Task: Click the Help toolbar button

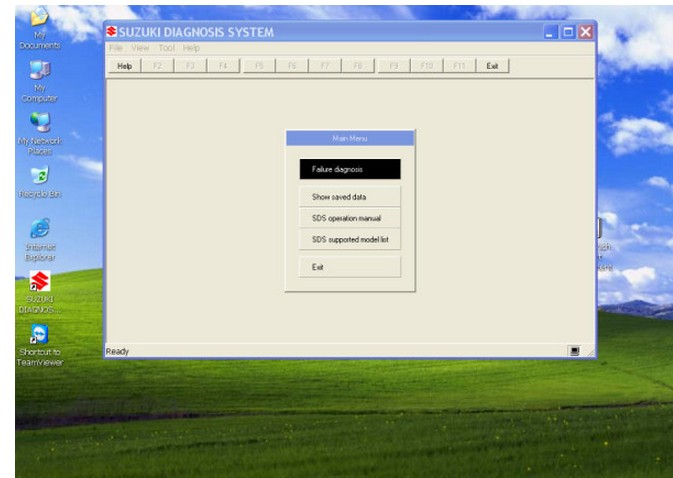Action: point(124,66)
